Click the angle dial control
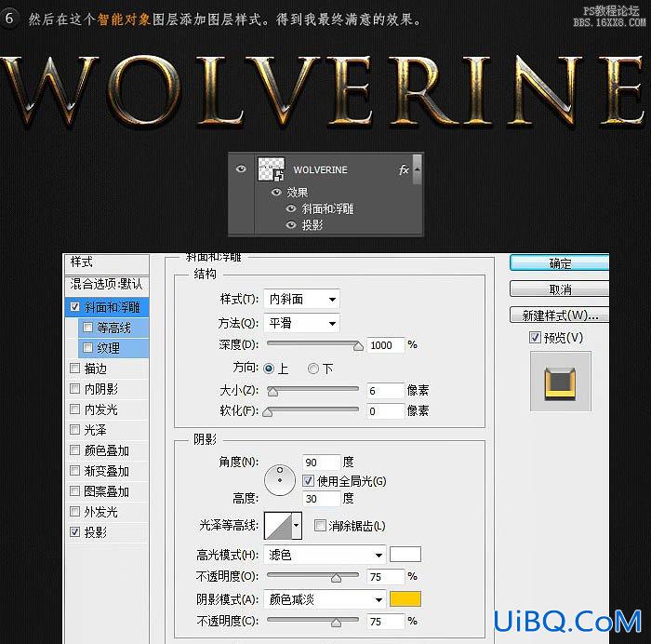Viewport: 651px width, 644px height. pos(280,480)
